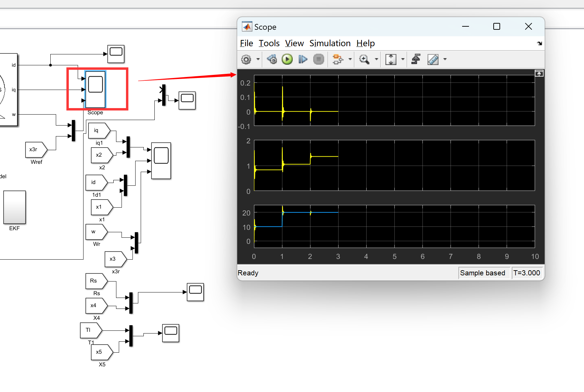Expand the zoom tool dropdown arrow
Viewport: 584px width, 392px height.
pyautogui.click(x=377, y=60)
